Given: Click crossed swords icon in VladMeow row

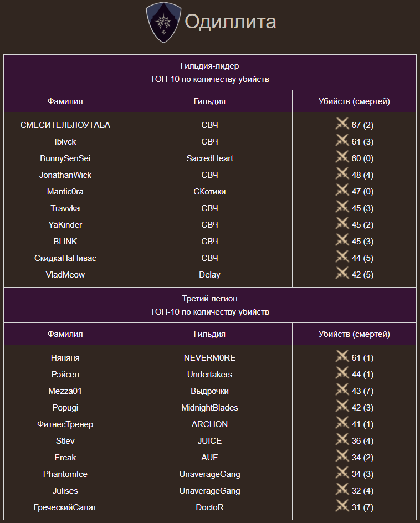Looking at the screenshot, I should [342, 274].
